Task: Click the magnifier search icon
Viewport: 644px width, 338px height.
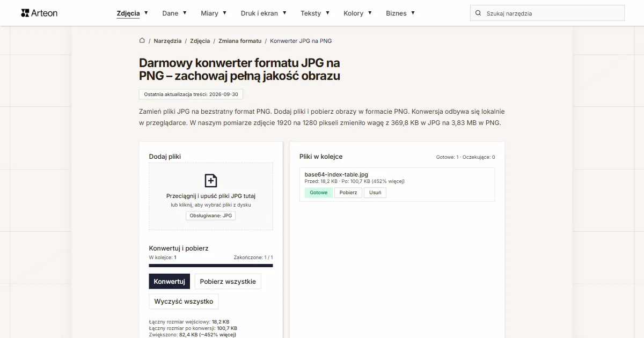Action: pyautogui.click(x=478, y=13)
